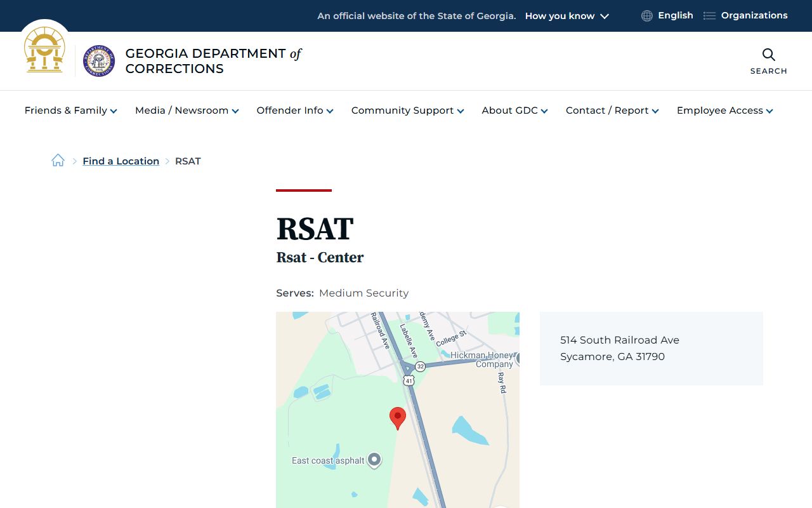Click Sycamore, GA 31790 address line

click(612, 356)
